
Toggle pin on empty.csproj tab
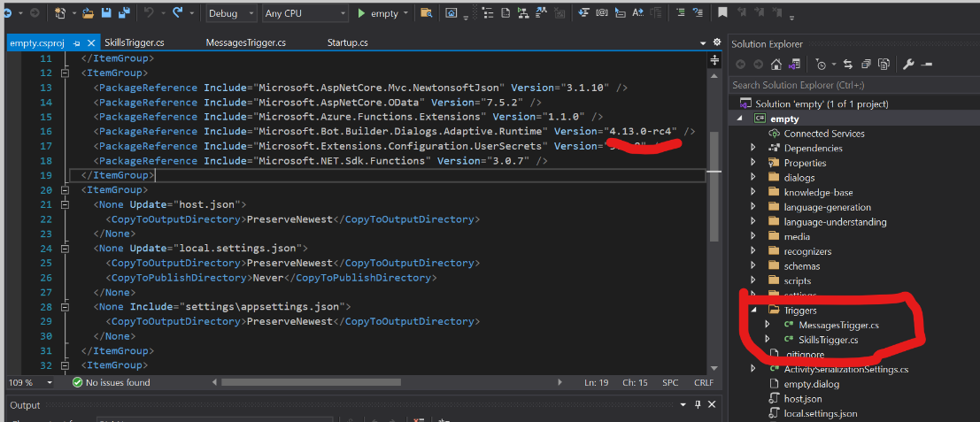coord(77,43)
